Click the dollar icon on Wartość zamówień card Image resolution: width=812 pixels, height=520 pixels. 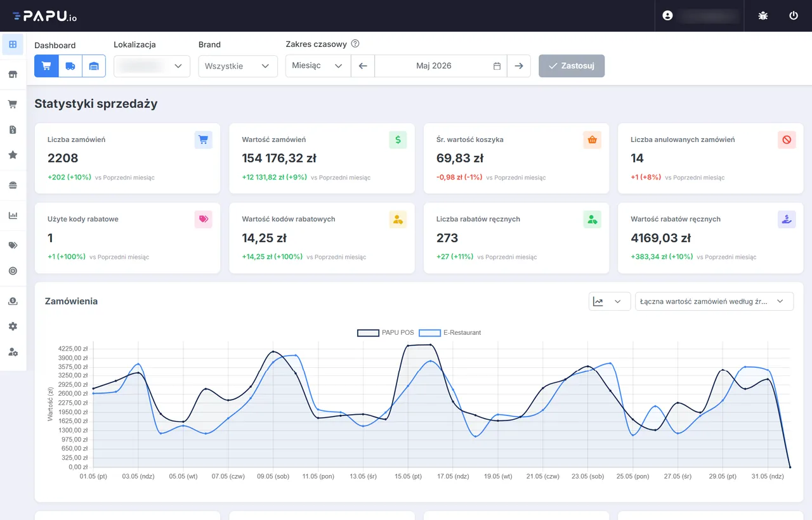tap(398, 140)
